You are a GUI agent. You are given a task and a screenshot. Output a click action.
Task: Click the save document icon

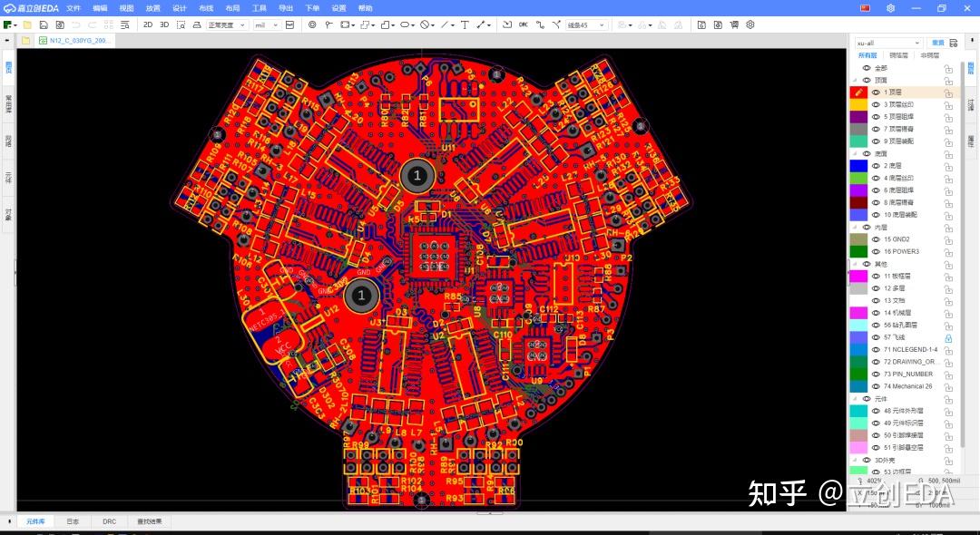click(44, 25)
